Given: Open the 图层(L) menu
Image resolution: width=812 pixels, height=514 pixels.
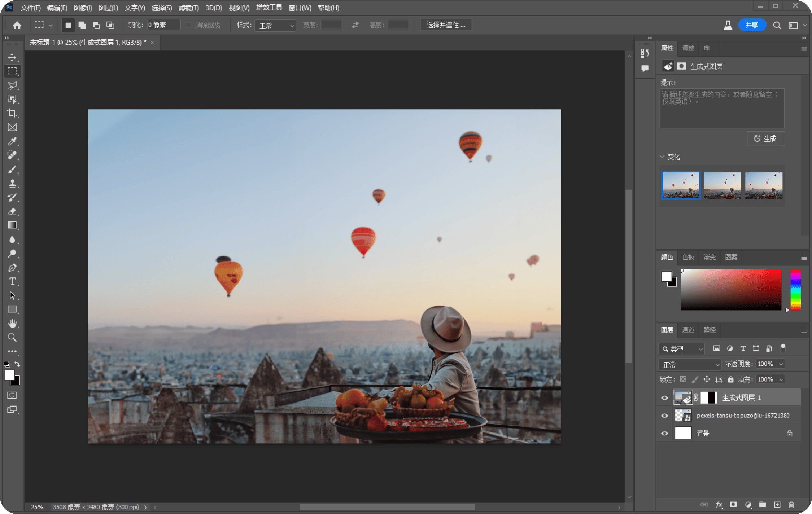Looking at the screenshot, I should (x=108, y=8).
